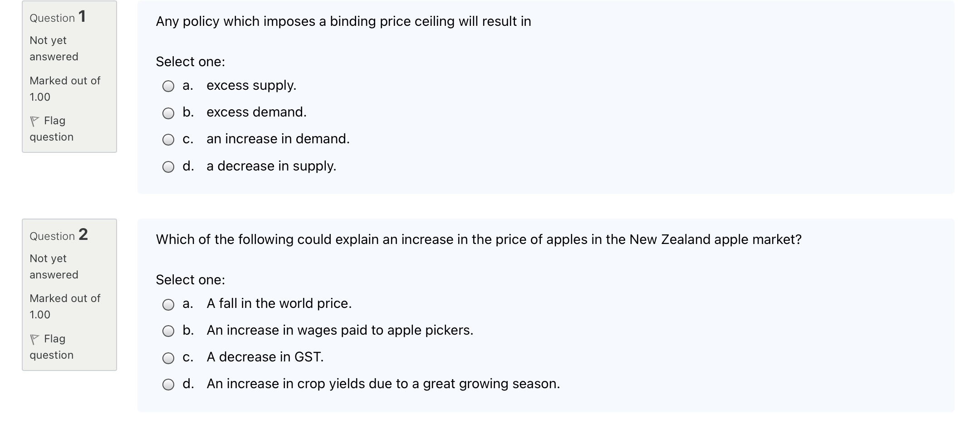Click the Not yet answered status for Question 1
This screenshot has width=980, height=429.
tap(53, 49)
